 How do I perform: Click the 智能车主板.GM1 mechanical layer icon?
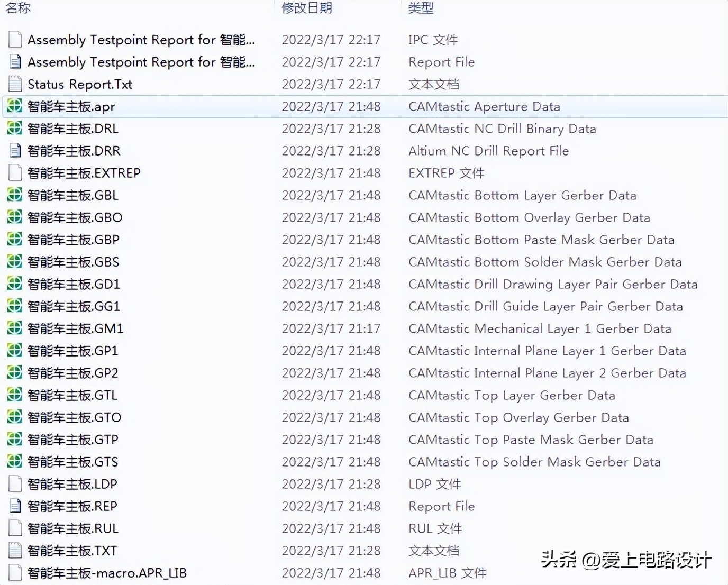point(15,328)
